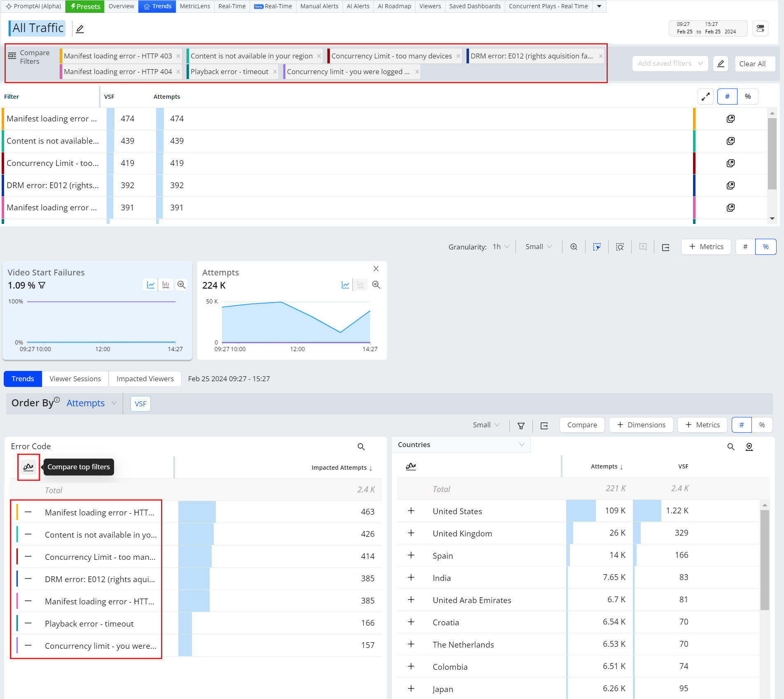The height and width of the screenshot is (699, 784).
Task: Click Compare top filters icon in Error Code
Action: pyautogui.click(x=28, y=467)
